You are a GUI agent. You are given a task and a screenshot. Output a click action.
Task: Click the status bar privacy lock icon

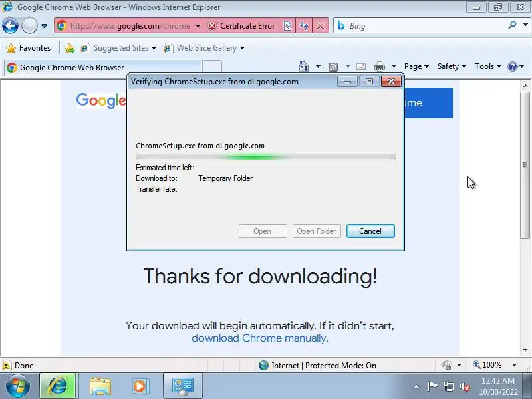coord(446,365)
